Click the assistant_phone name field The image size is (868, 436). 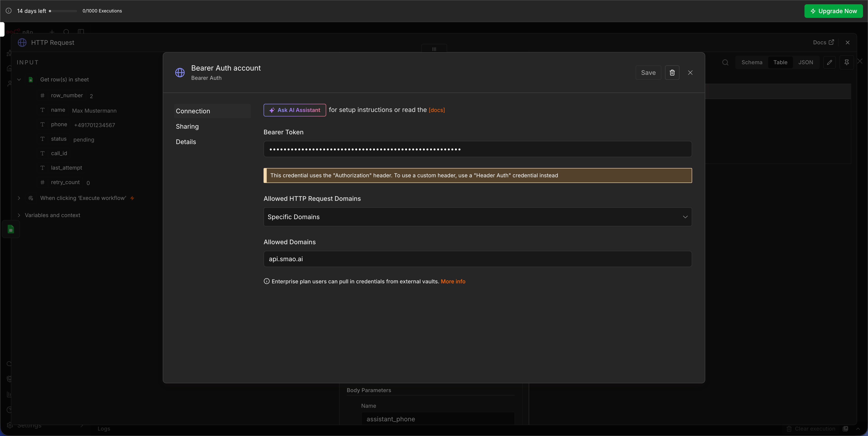point(438,419)
